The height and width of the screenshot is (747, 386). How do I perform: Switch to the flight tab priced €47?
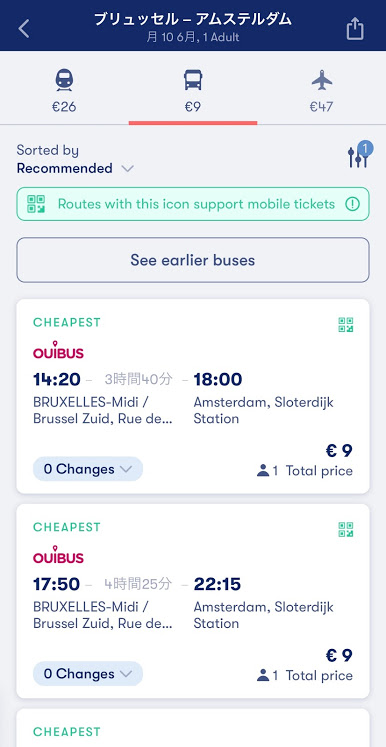click(322, 91)
